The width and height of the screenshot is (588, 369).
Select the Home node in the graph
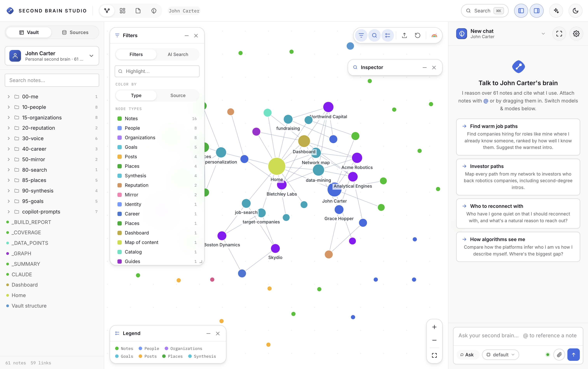[276, 166]
